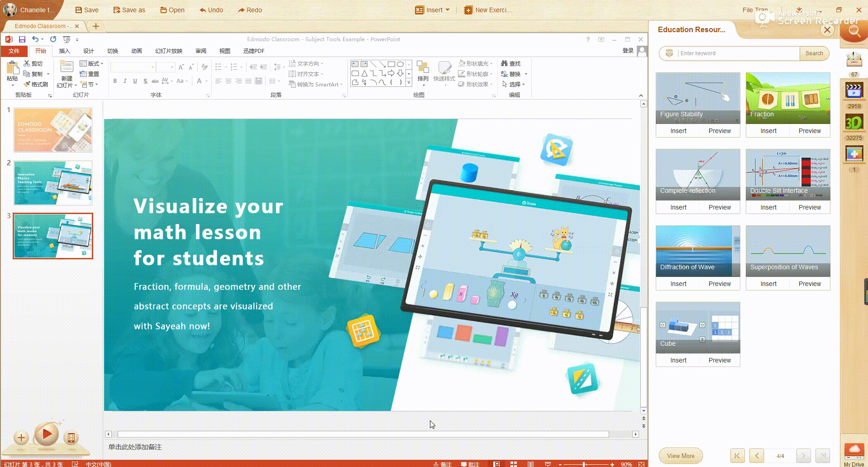Image resolution: width=868 pixels, height=467 pixels.
Task: Open the font name combo box
Action: coord(134,67)
